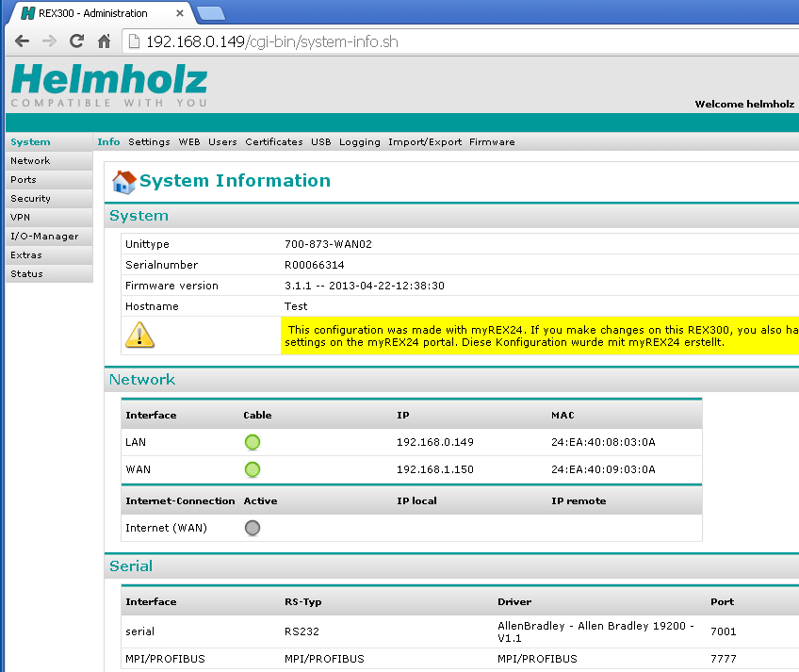Switch to the Users tab

click(x=222, y=142)
